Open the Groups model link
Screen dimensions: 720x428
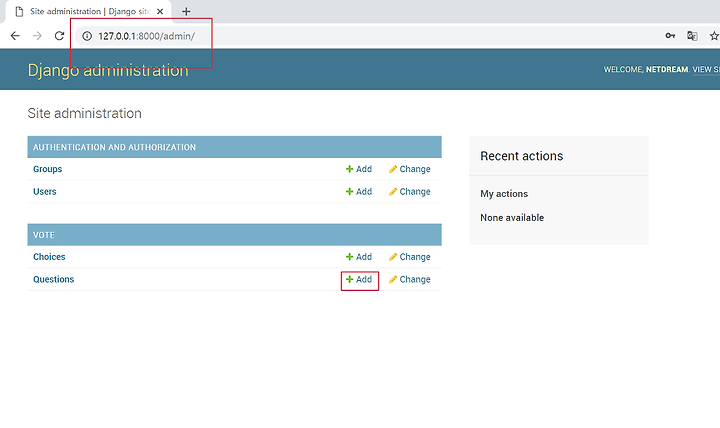47,169
